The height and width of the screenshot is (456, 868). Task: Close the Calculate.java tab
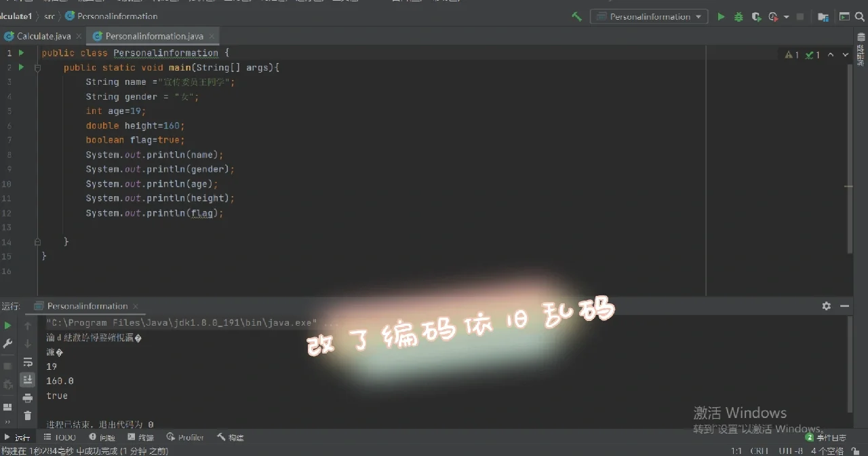click(79, 36)
